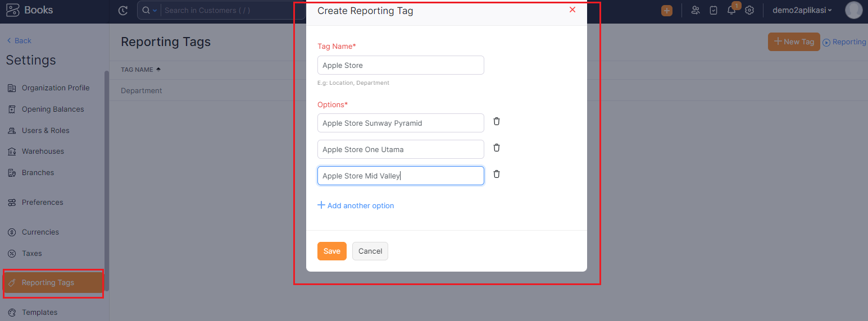868x321 pixels.
Task: Click the Opening Balances icon
Action: [x=12, y=109]
